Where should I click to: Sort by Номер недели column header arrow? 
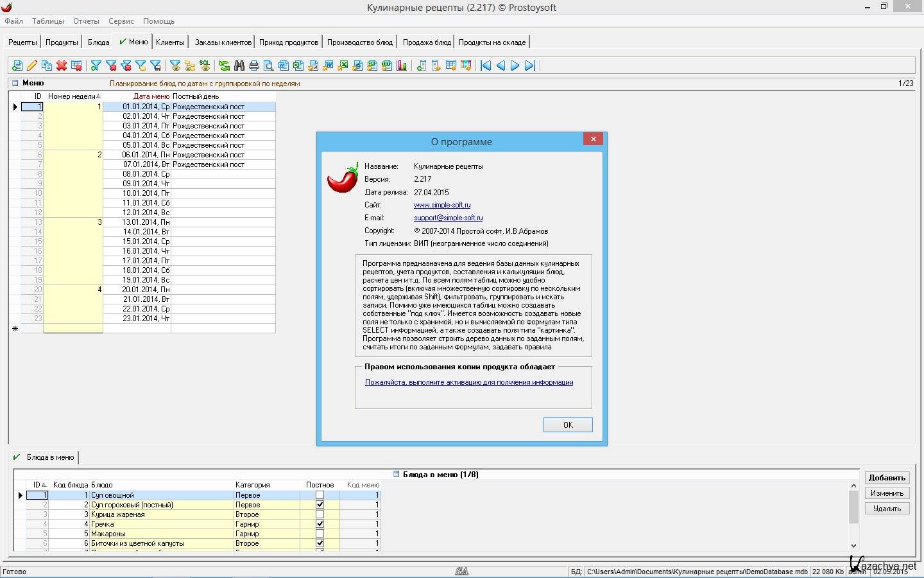[x=98, y=96]
